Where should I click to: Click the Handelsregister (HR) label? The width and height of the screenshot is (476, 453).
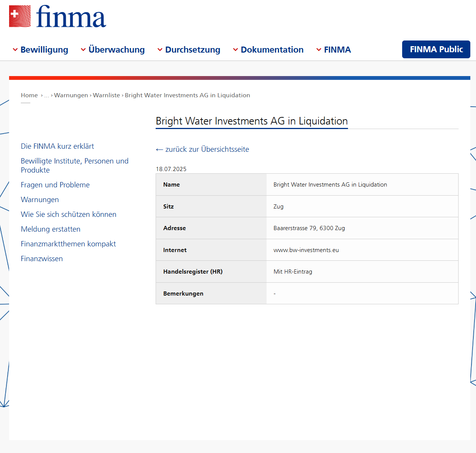pyautogui.click(x=193, y=272)
